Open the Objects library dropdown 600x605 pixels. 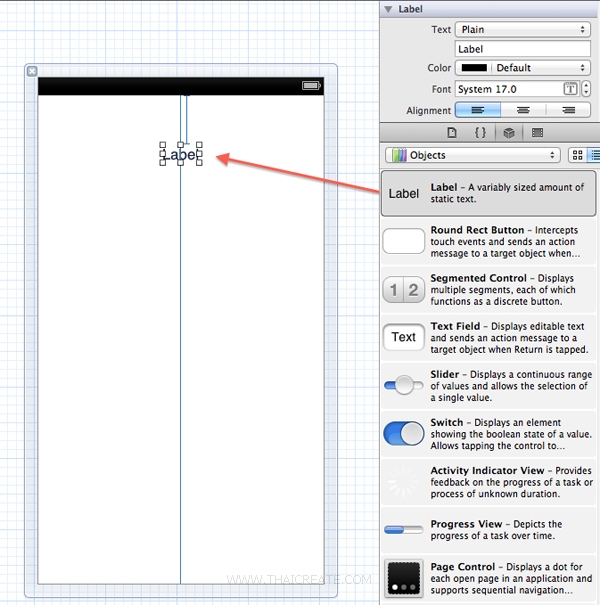click(472, 155)
